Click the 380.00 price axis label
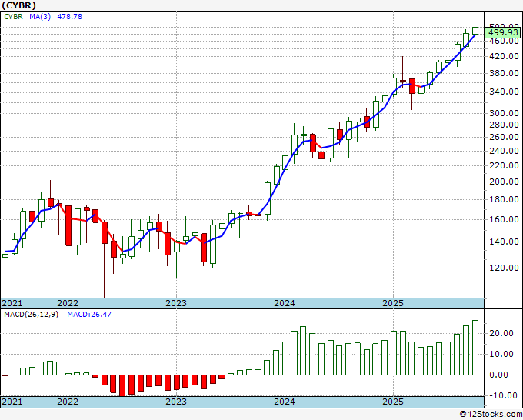Image resolution: width=523 pixels, height=420 pixels. (x=504, y=73)
